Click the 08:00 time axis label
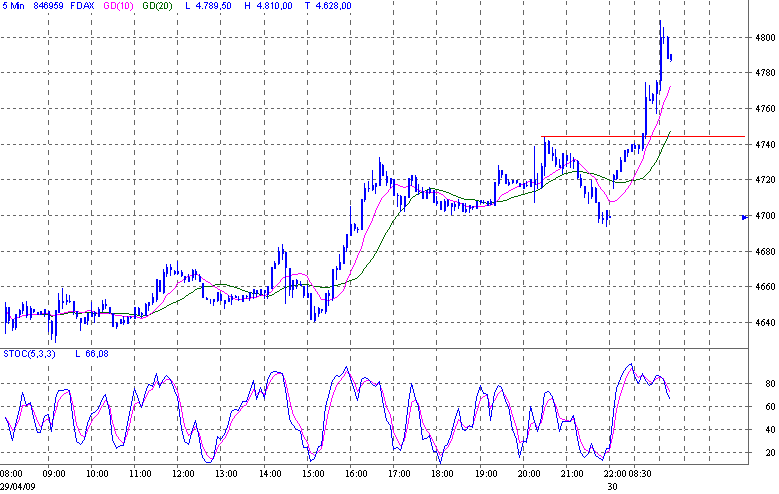 [11, 474]
